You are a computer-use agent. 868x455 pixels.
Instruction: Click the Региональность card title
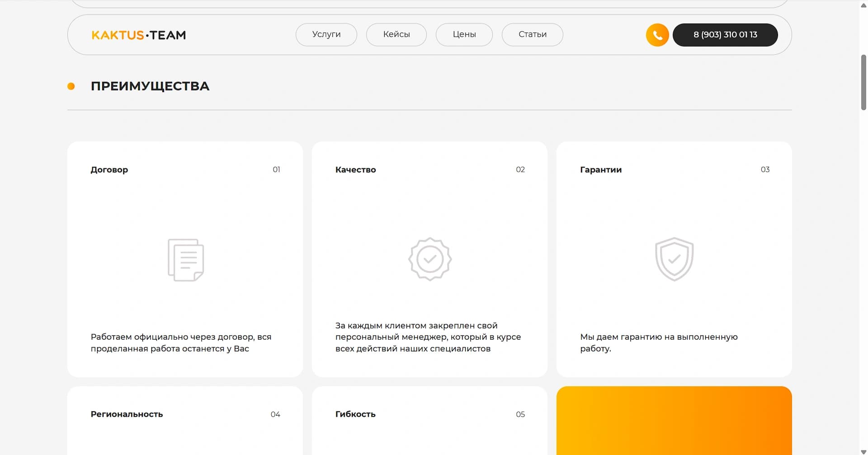point(127,414)
